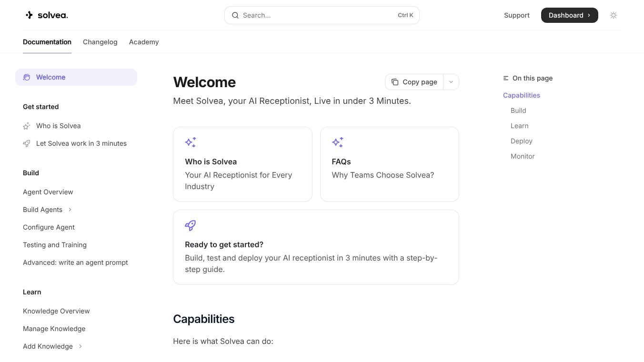Click the search magnifier icon
This screenshot has width=644, height=362.
235,15
